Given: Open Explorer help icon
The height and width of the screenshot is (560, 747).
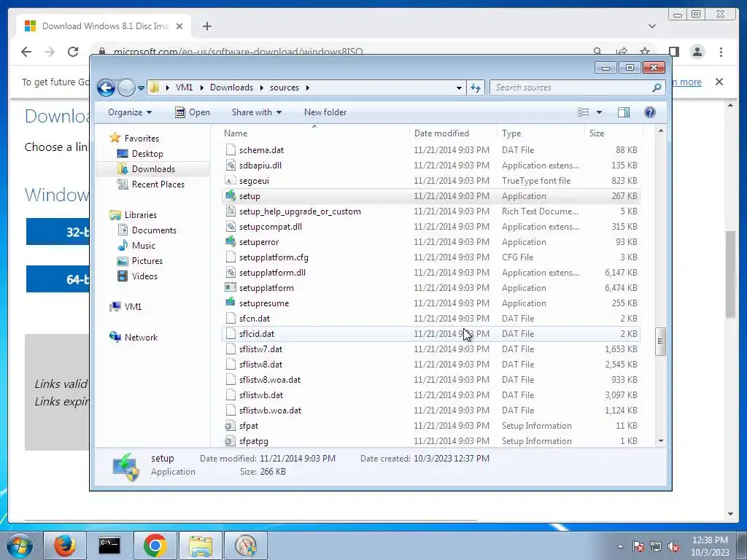Looking at the screenshot, I should pos(649,112).
